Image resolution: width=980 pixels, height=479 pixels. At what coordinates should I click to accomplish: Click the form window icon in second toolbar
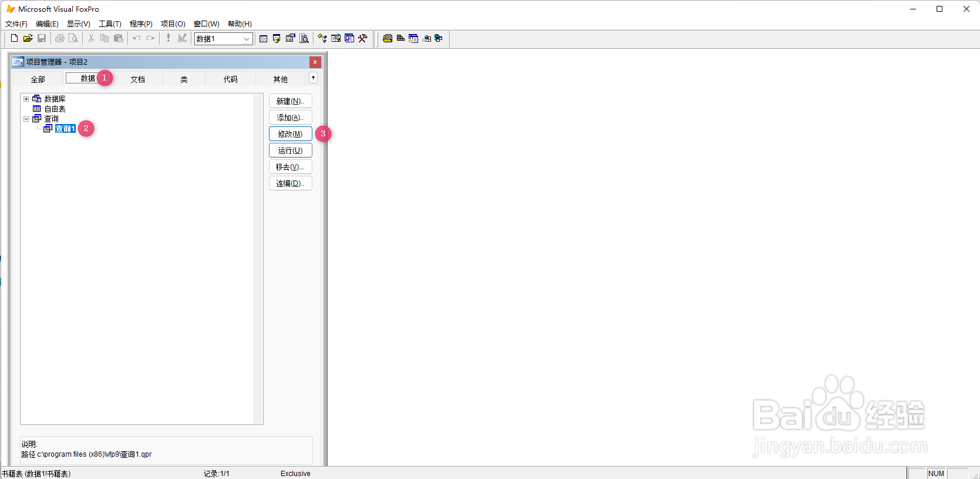413,38
